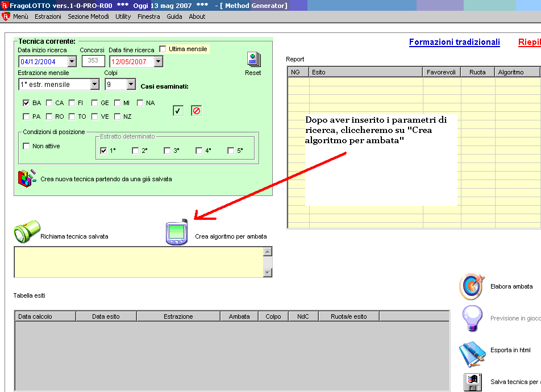
Task: Click the Crea nuova tecnica books icon
Action: tap(27, 178)
